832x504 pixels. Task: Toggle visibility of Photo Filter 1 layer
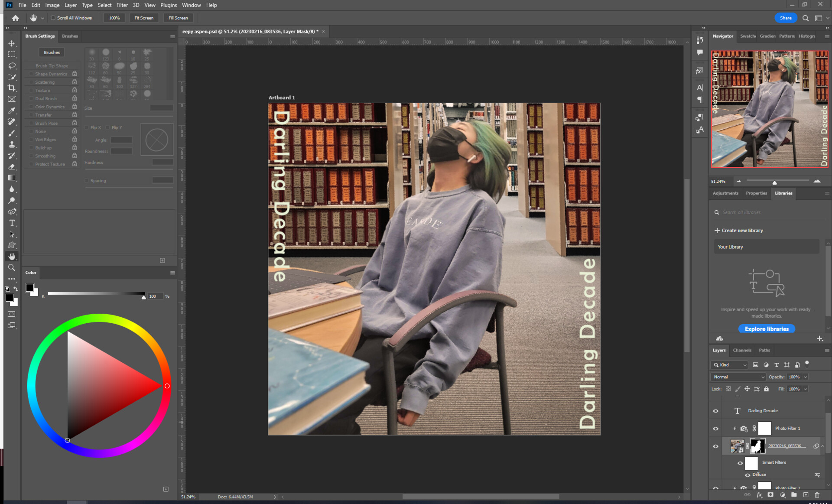coord(715,429)
